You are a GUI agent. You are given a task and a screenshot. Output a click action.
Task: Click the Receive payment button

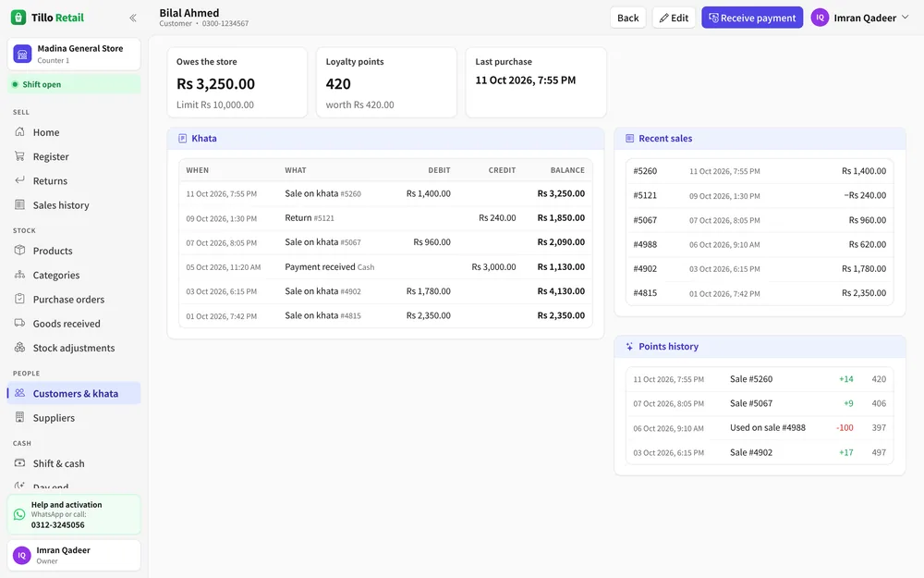(x=752, y=18)
